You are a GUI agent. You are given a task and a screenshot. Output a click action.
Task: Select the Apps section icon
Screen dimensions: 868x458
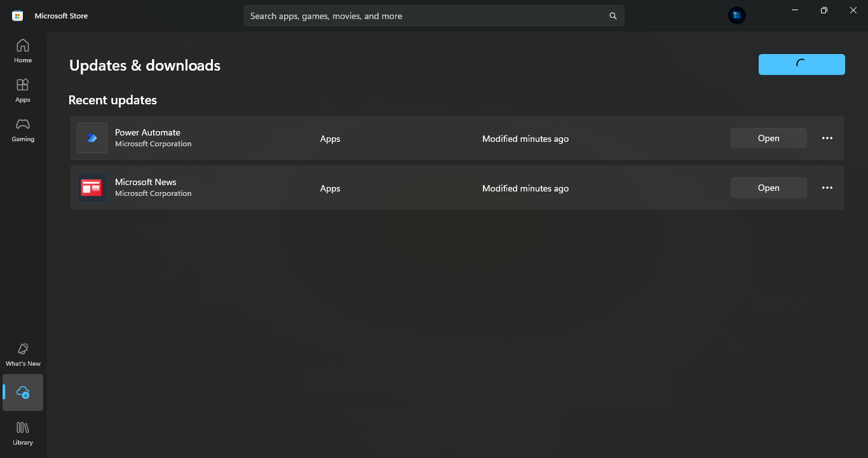(x=22, y=90)
